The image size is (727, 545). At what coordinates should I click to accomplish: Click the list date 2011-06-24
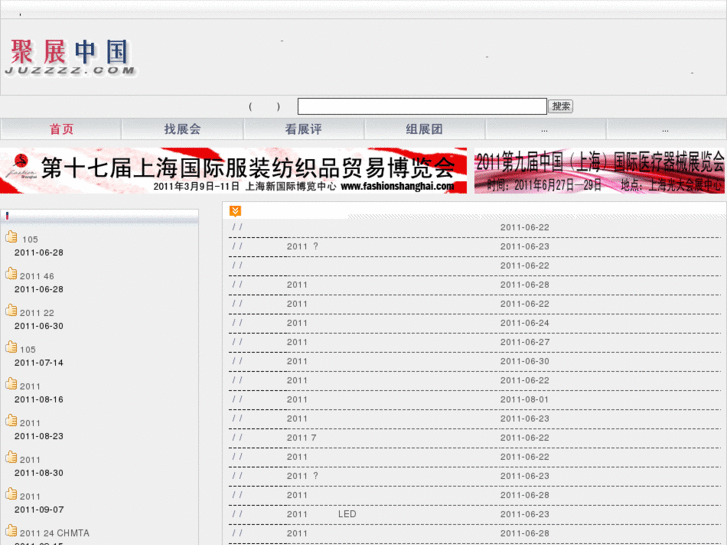point(524,323)
